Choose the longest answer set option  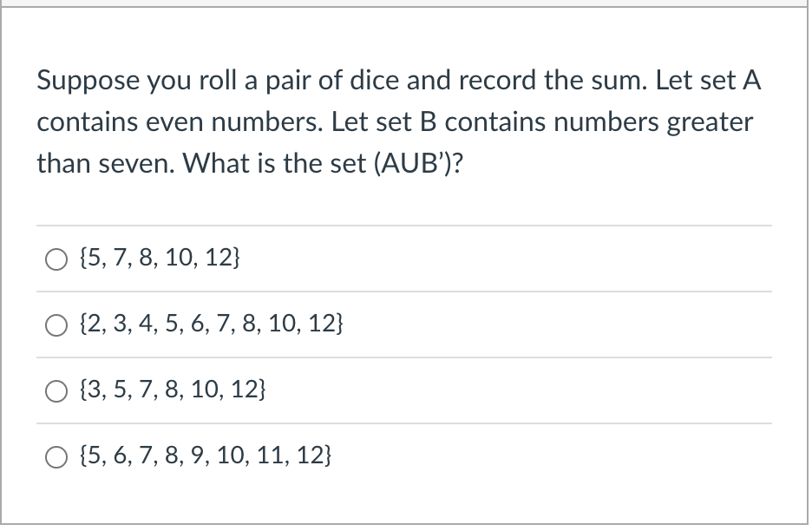coord(212,324)
